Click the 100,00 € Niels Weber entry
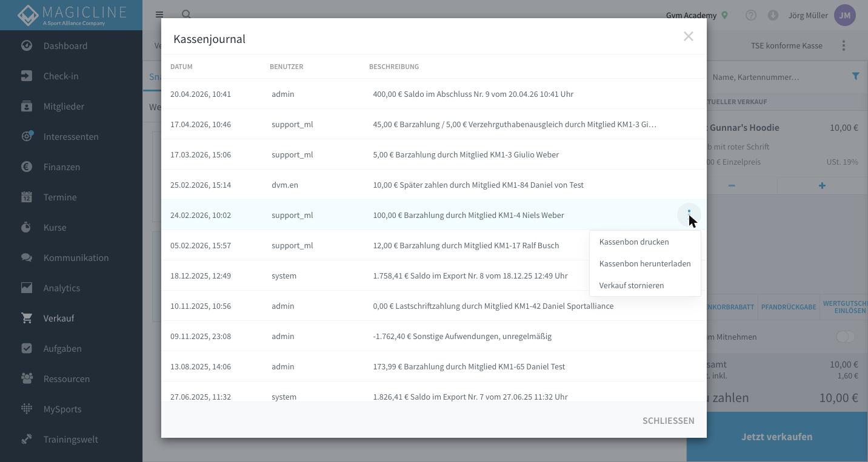This screenshot has height=462, width=868. coord(434,215)
